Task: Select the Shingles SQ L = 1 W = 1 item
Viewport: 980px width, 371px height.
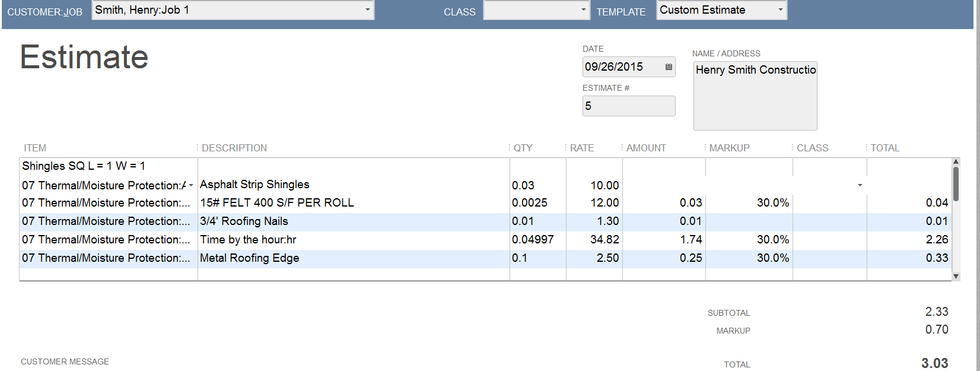Action: click(84, 166)
